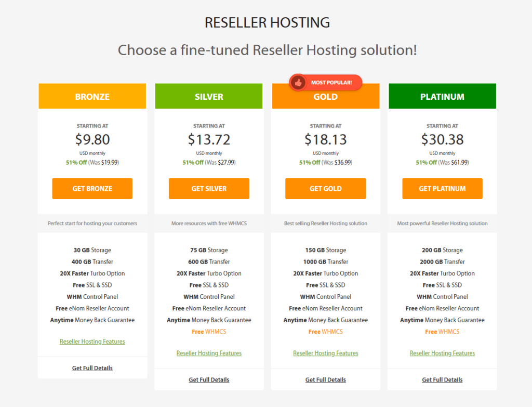Open Platinum plan Reseller Hosting Features link
This screenshot has width=532, height=407.
coord(442,353)
